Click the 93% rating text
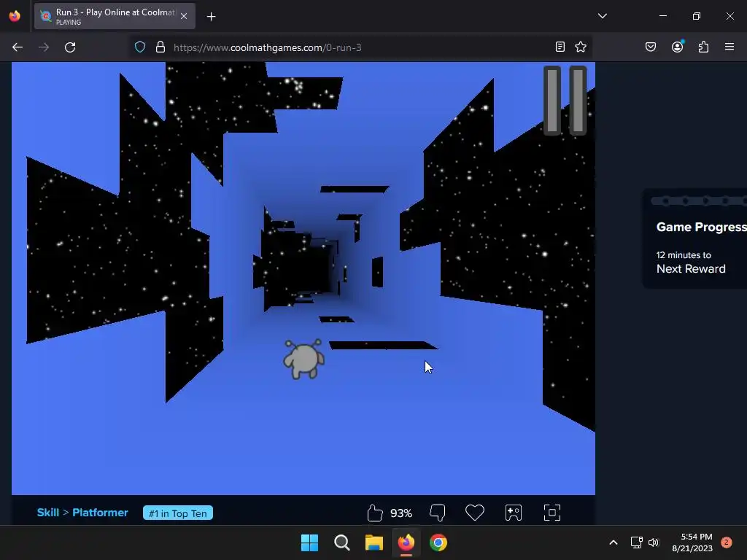This screenshot has height=560, width=747. tap(401, 513)
